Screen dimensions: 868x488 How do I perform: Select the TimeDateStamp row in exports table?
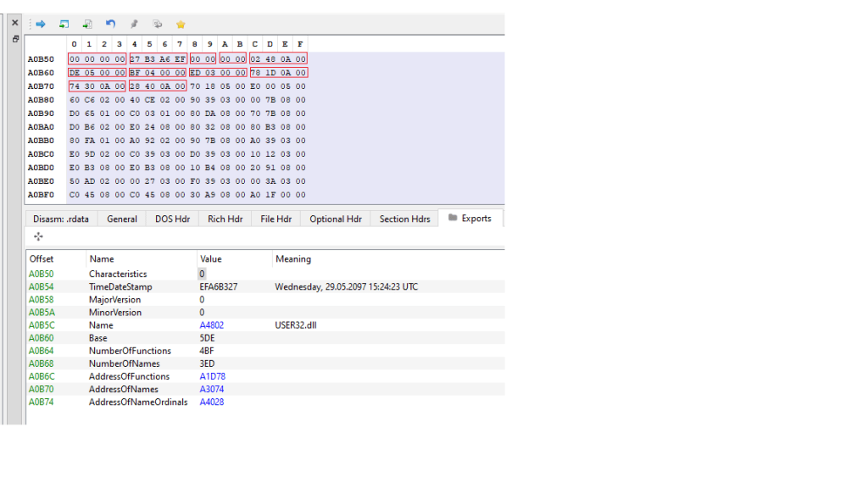(120, 287)
